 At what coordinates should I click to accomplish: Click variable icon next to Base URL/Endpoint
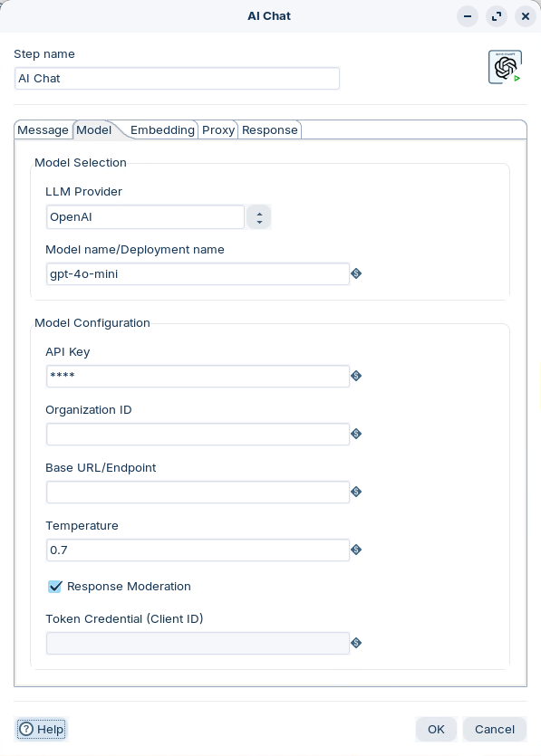coord(356,492)
